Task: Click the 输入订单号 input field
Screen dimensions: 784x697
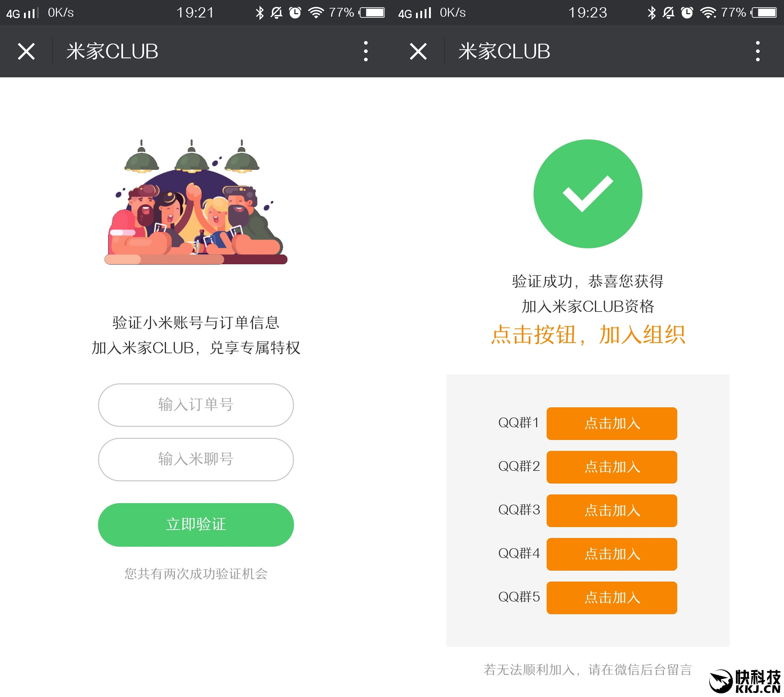Action: [196, 405]
